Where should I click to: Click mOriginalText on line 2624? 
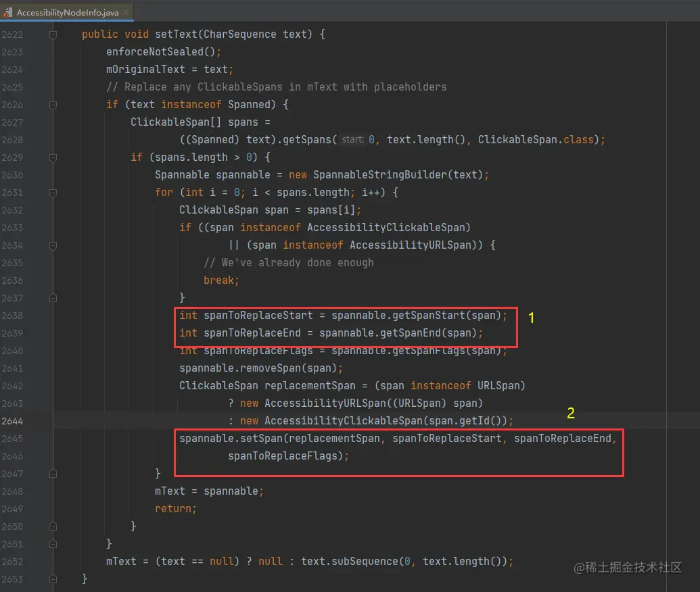(145, 69)
